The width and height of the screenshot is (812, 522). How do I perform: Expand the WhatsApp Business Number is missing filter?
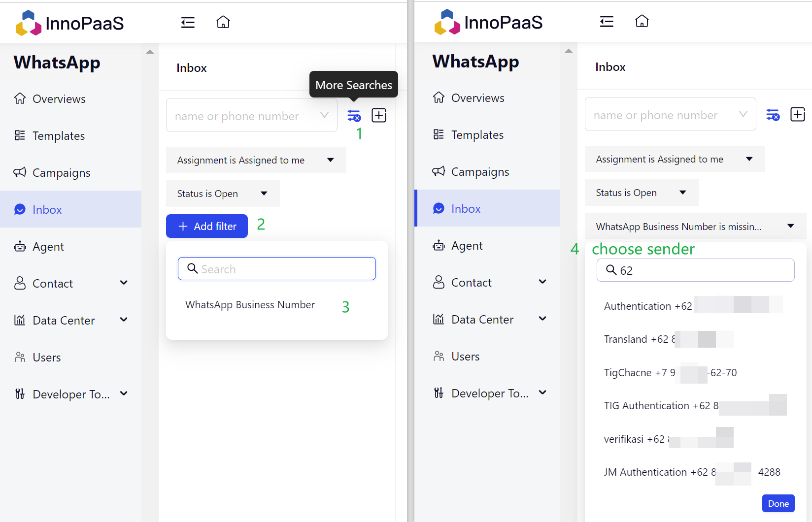tap(695, 227)
